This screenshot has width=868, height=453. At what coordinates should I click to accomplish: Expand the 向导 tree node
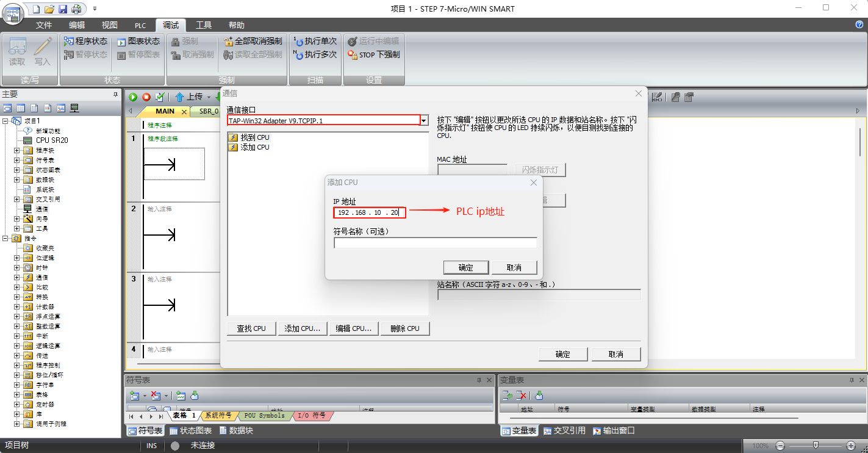(x=16, y=219)
